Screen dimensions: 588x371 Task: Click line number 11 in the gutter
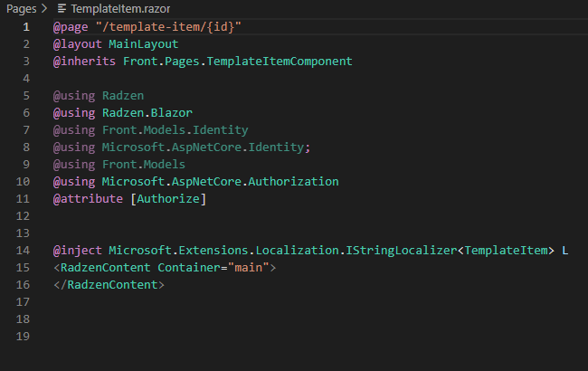(x=23, y=199)
